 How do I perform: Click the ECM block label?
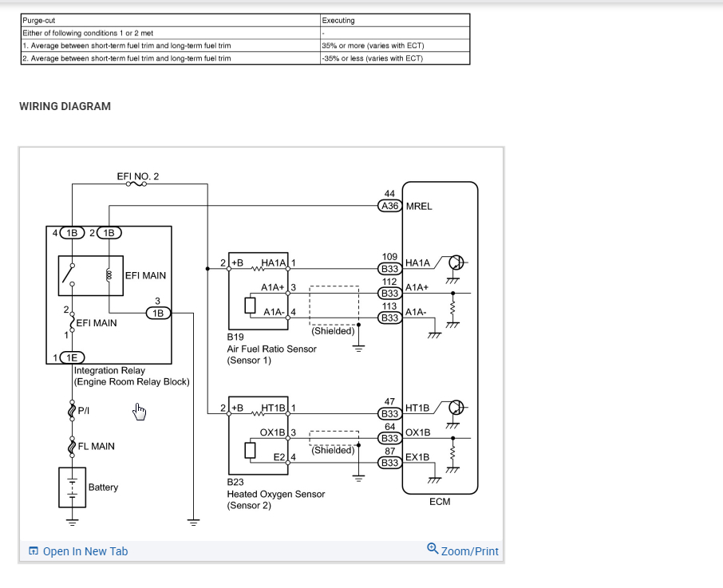440,501
